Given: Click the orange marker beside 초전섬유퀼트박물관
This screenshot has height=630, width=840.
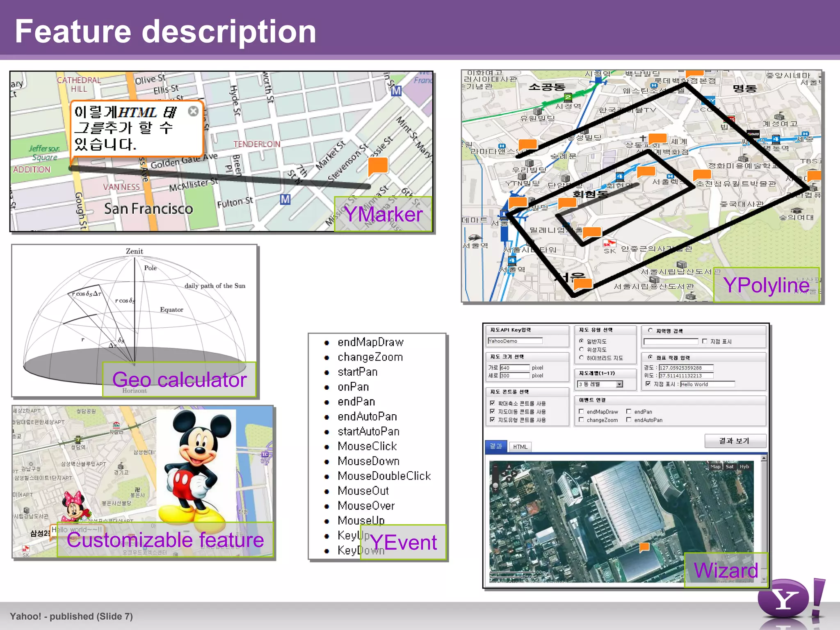Looking at the screenshot, I should point(701,176).
